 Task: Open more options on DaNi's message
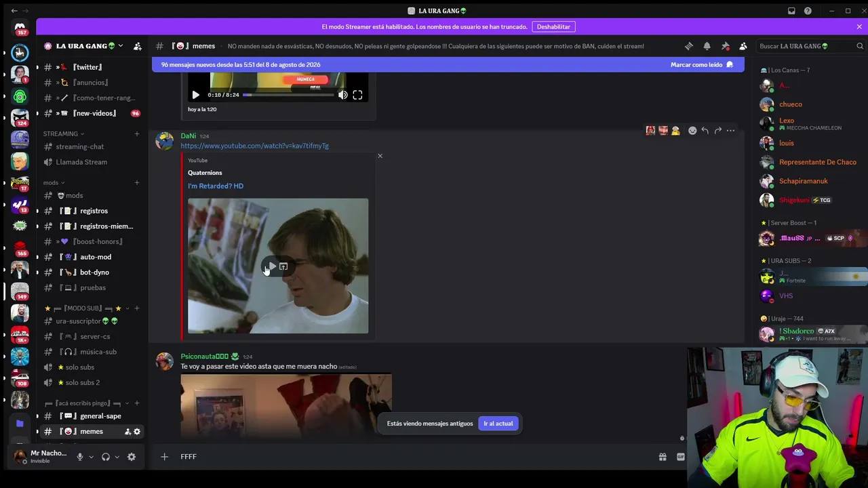point(730,131)
